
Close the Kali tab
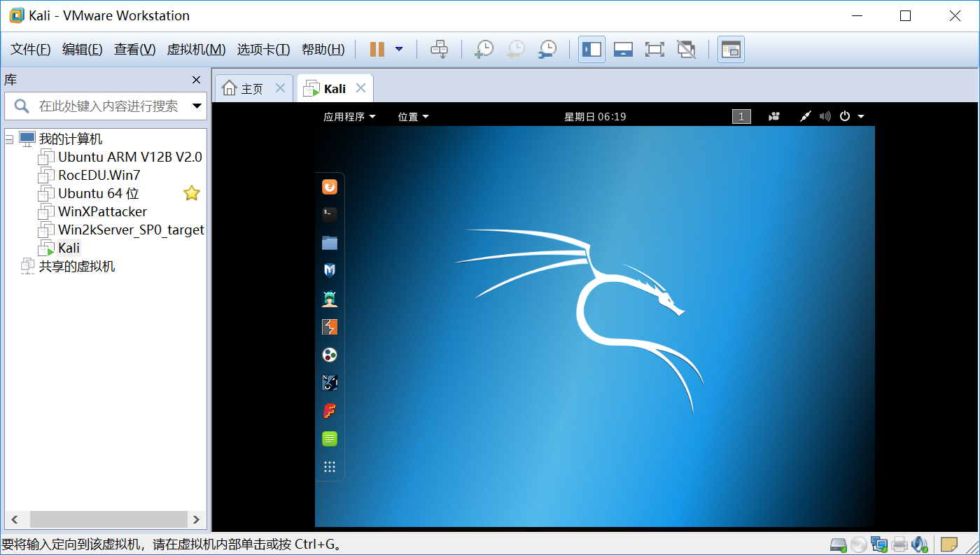(360, 88)
